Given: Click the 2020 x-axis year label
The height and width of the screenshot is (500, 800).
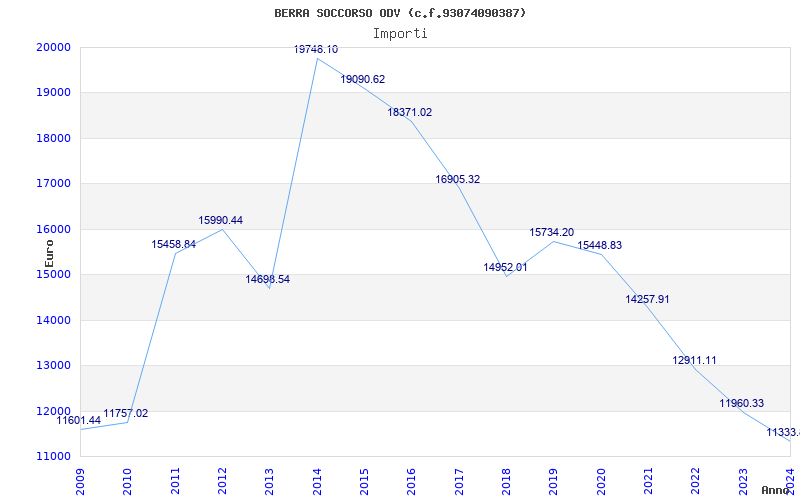Looking at the screenshot, I should coord(601,482).
